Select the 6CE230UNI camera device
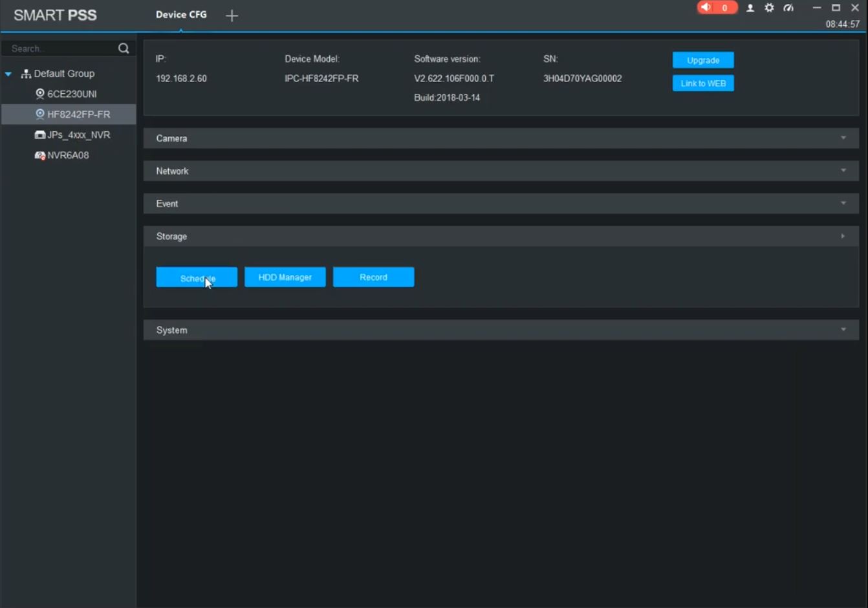This screenshot has height=608, width=868. [x=71, y=94]
